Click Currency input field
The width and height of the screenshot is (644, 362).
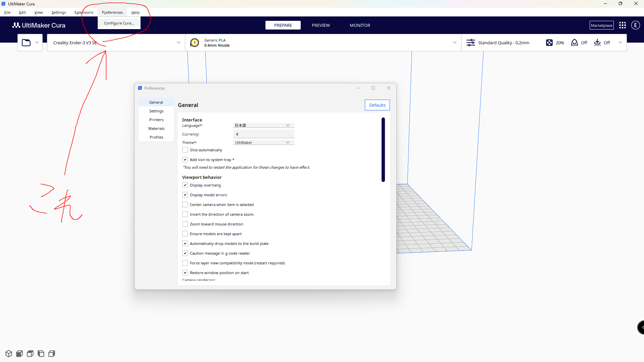tap(263, 134)
